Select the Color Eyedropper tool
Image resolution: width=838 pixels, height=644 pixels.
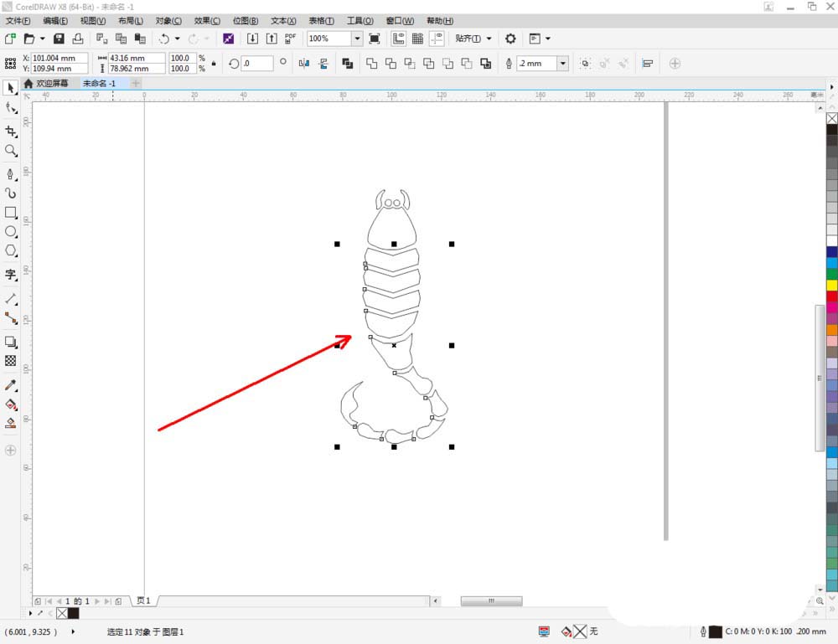[10, 385]
